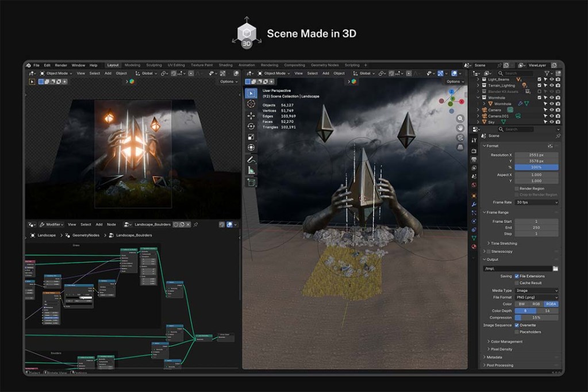Expand the Light_Beams collection
The height and width of the screenshot is (392, 588).
point(478,79)
